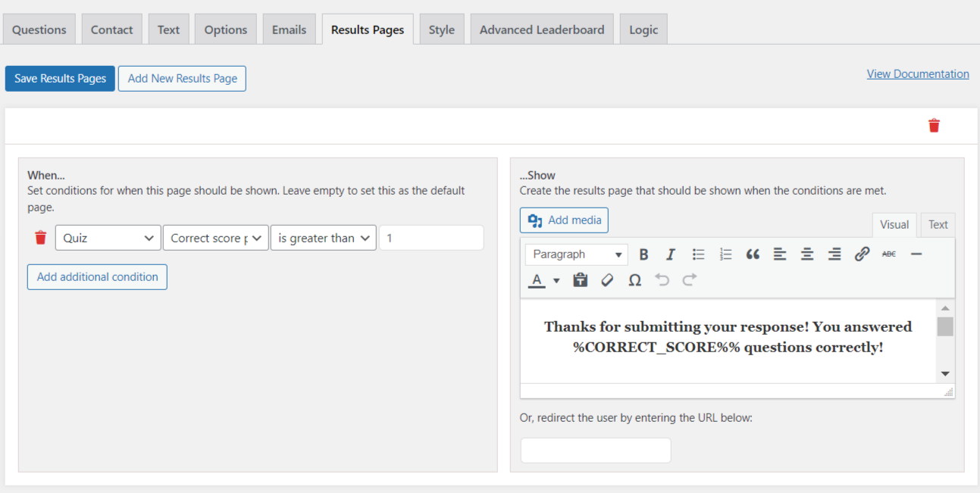Switch to the Emails tab
The width and height of the screenshot is (980, 493).
[x=289, y=29]
